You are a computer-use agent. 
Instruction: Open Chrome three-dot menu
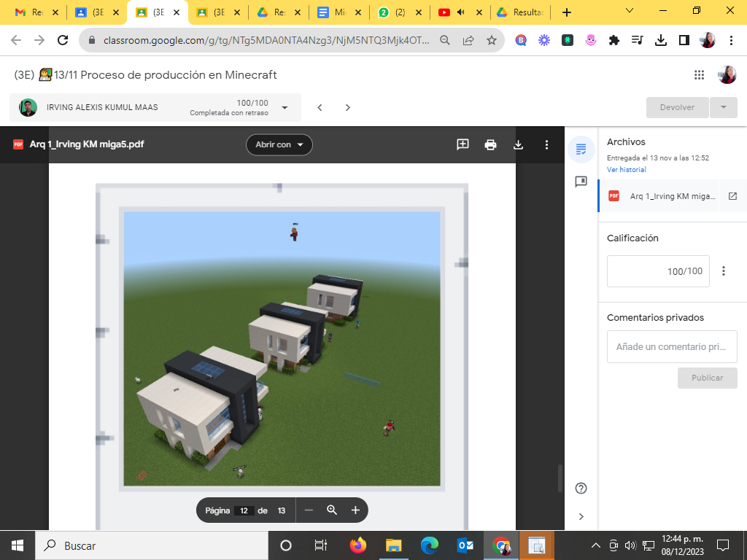coord(731,41)
